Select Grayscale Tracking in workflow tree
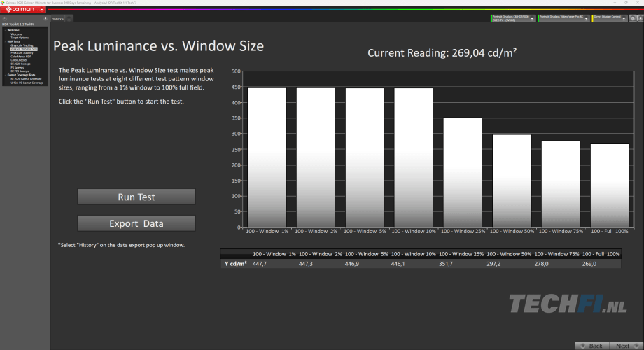Screen dimensions: 644x350 point(22,45)
